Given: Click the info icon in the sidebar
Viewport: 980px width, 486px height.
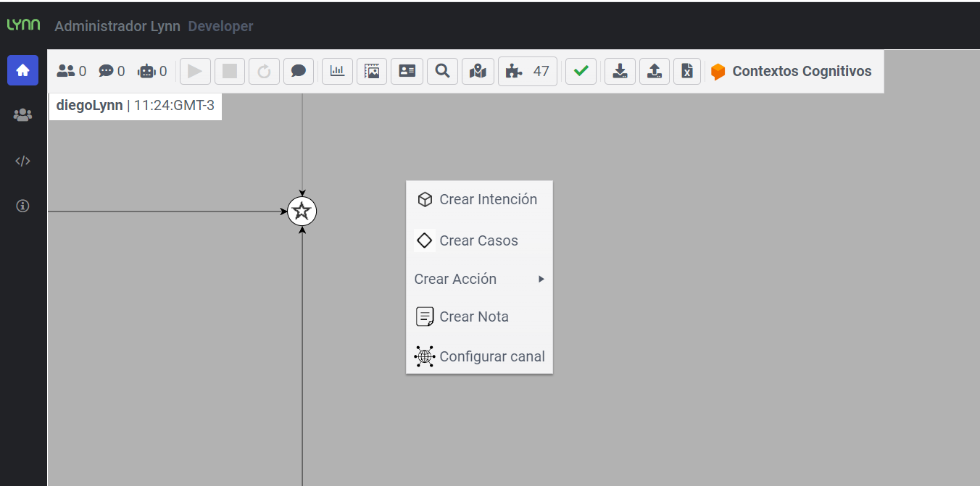Looking at the screenshot, I should coord(22,206).
